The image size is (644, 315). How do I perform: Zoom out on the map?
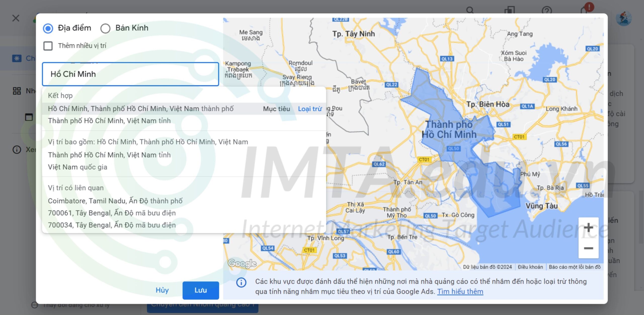(588, 248)
